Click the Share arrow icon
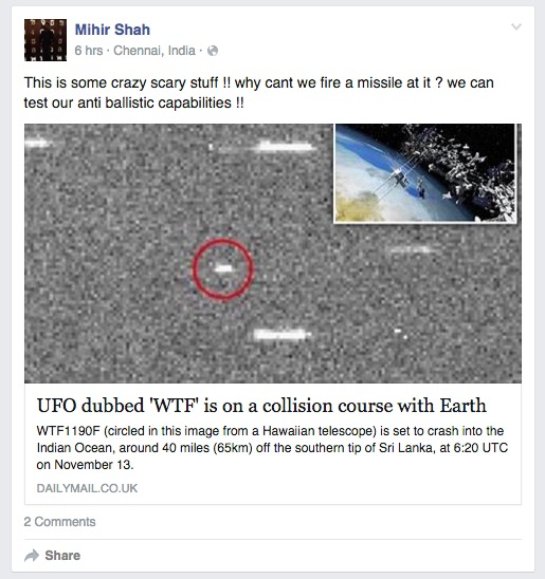545x579 pixels. pyautogui.click(x=32, y=555)
